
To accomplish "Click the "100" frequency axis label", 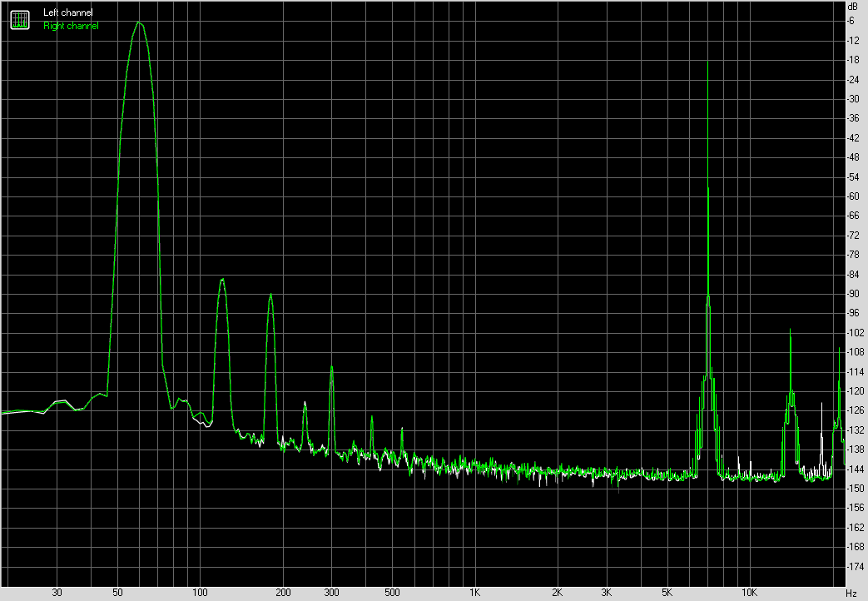I will (x=200, y=594).
